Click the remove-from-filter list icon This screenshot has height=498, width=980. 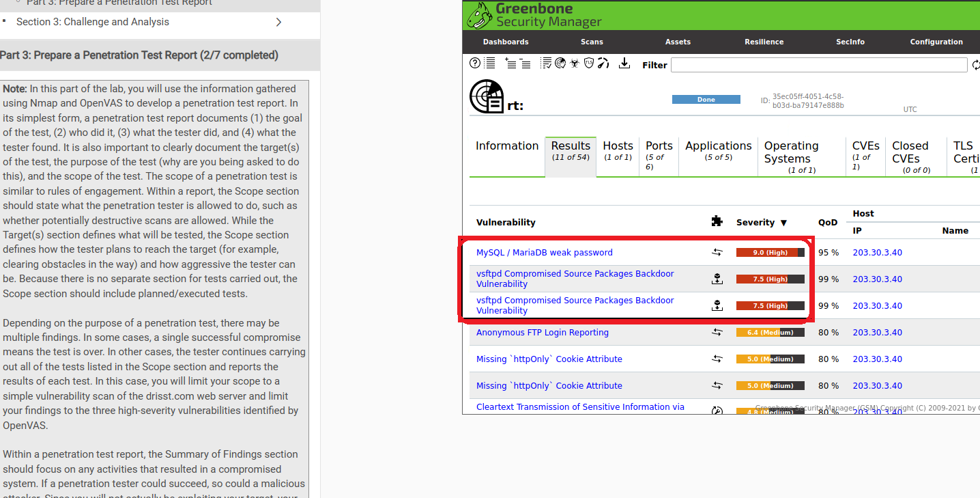[525, 63]
